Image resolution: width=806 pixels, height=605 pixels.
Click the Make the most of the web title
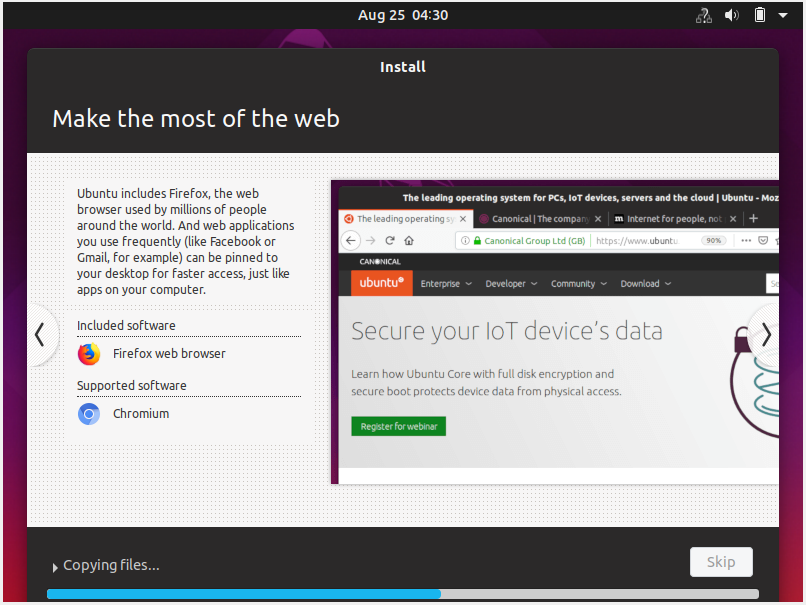coord(196,119)
